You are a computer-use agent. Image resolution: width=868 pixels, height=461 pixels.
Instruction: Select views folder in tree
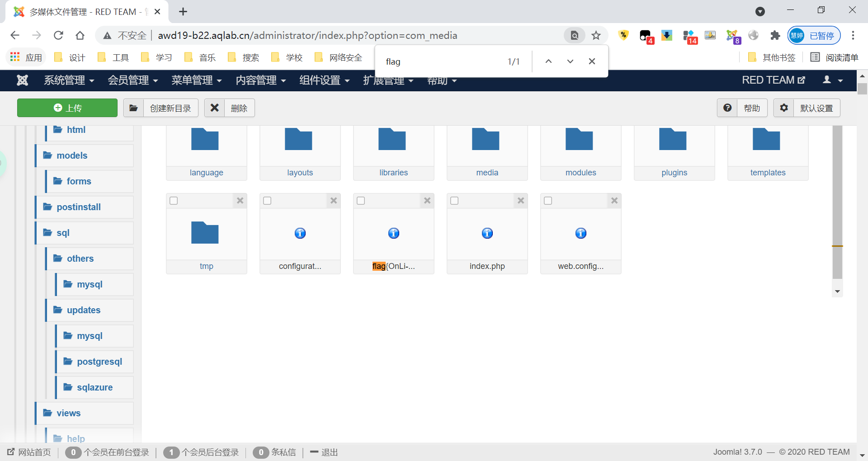pyautogui.click(x=85, y=413)
